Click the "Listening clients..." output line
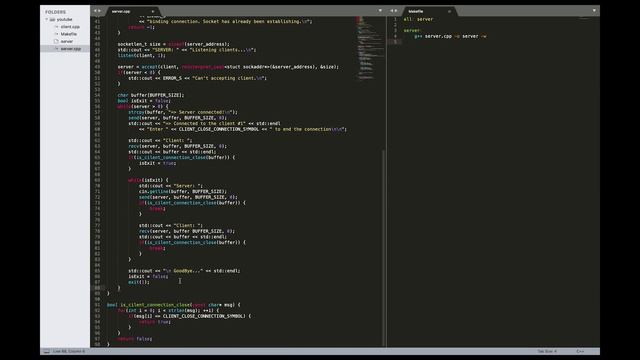640x360 pixels. tap(187, 50)
